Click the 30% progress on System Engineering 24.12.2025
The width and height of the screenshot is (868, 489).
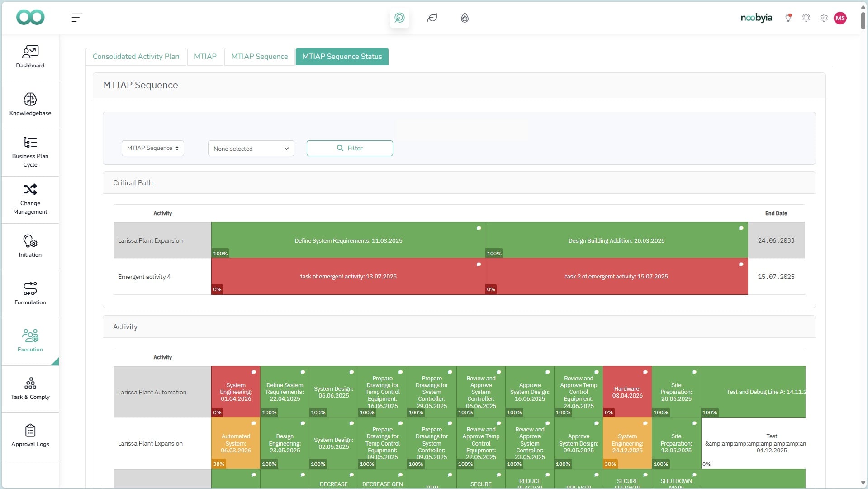[x=610, y=464]
